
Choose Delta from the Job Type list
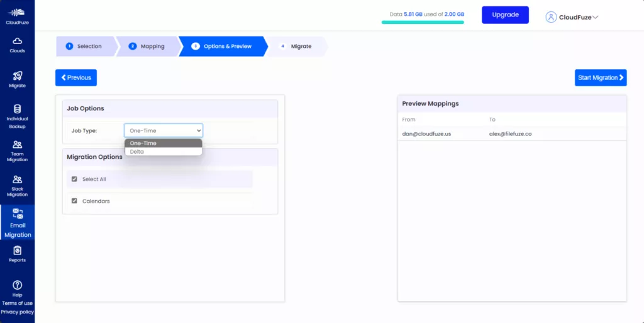pos(164,152)
